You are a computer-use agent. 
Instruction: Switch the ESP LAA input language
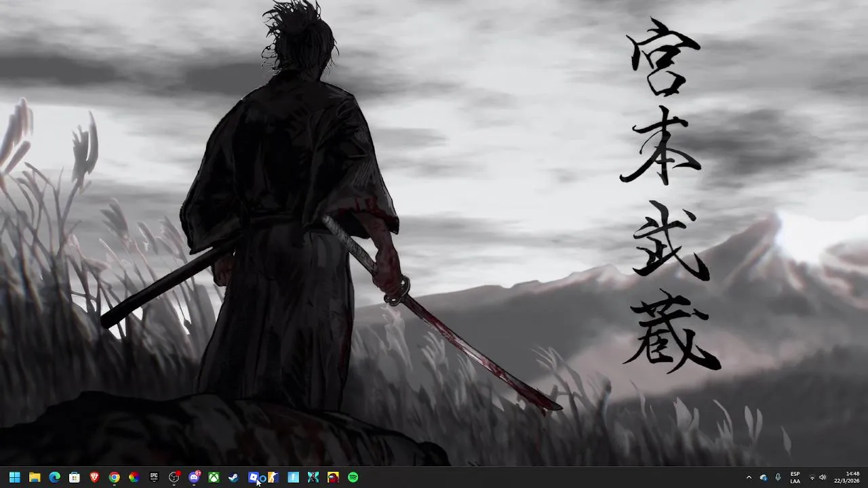point(795,477)
